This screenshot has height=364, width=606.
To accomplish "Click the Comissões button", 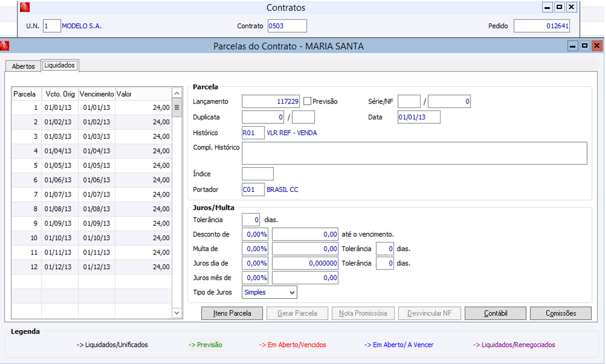I will point(561,313).
